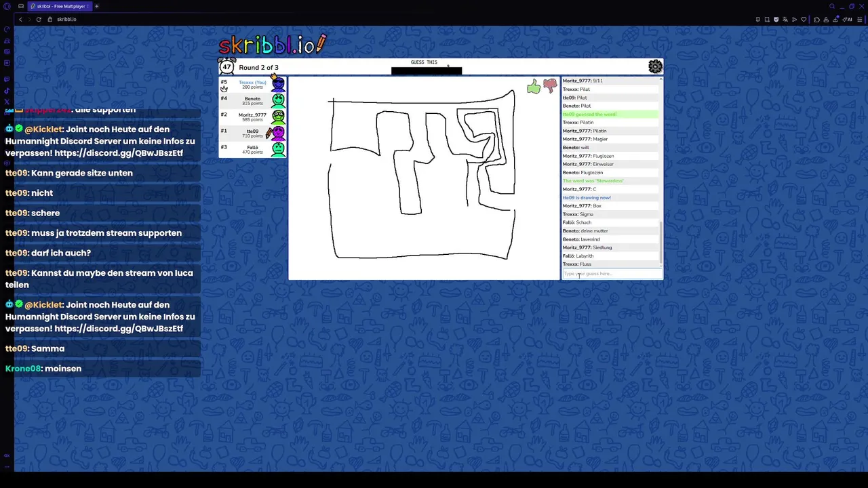Select player Fallö in scoreboard

[252, 149]
